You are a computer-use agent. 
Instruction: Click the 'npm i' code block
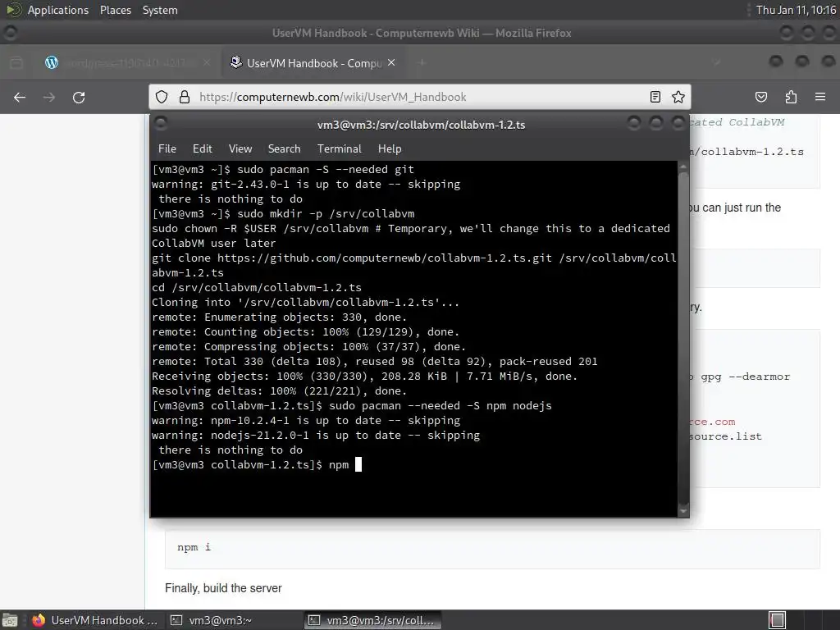[x=492, y=548]
